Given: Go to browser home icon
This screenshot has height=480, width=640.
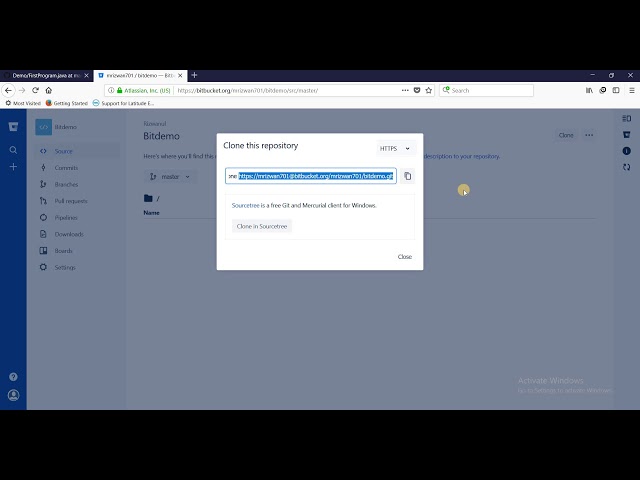Looking at the screenshot, I should (x=49, y=90).
